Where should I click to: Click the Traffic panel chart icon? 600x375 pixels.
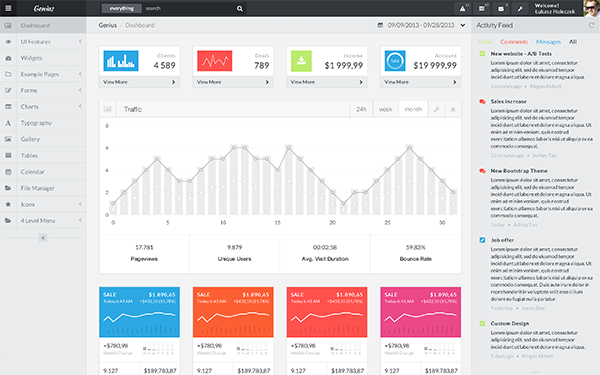click(107, 109)
